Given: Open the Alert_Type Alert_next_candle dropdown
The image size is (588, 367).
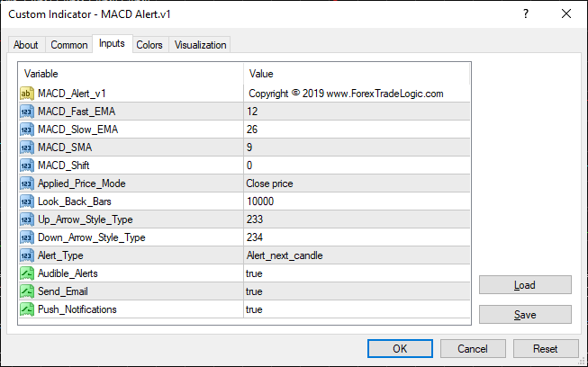Looking at the screenshot, I should tap(357, 255).
